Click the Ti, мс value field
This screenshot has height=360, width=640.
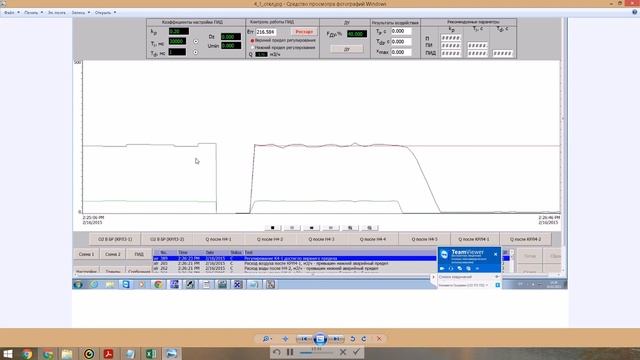pos(177,41)
